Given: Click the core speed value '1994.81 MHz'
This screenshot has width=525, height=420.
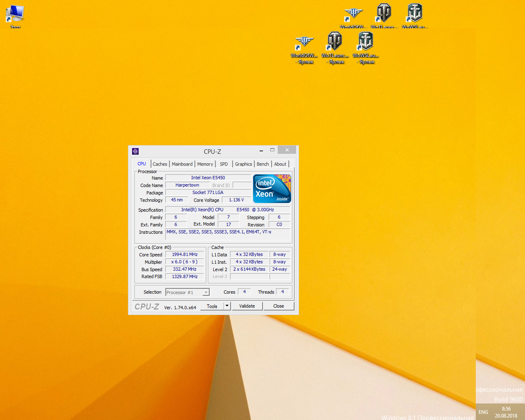Looking at the screenshot, I should pos(185,254).
